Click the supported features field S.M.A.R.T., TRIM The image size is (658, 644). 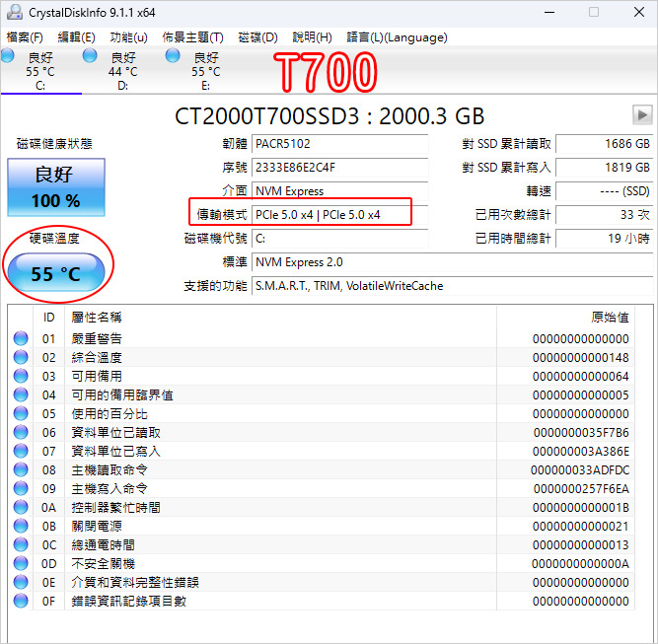pos(453,286)
